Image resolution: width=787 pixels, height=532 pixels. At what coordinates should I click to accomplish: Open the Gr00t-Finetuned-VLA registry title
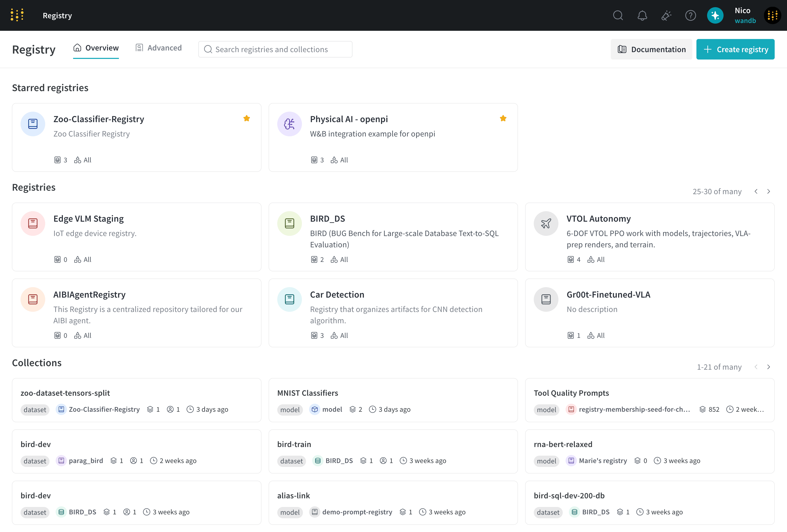point(608,295)
